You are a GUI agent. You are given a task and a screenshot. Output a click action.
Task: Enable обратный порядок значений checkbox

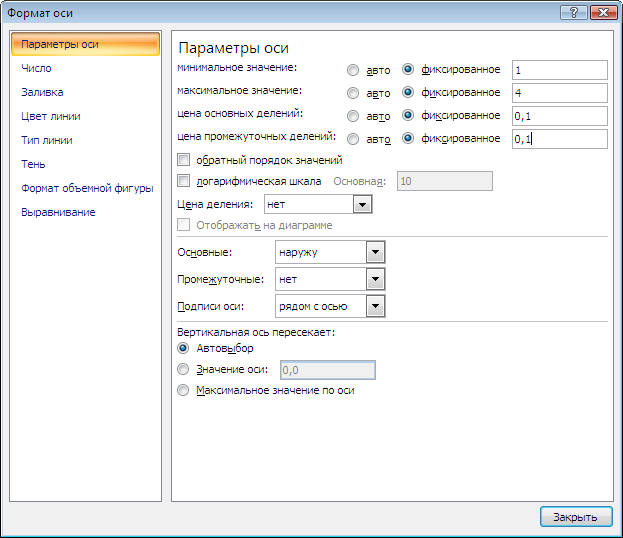(184, 160)
